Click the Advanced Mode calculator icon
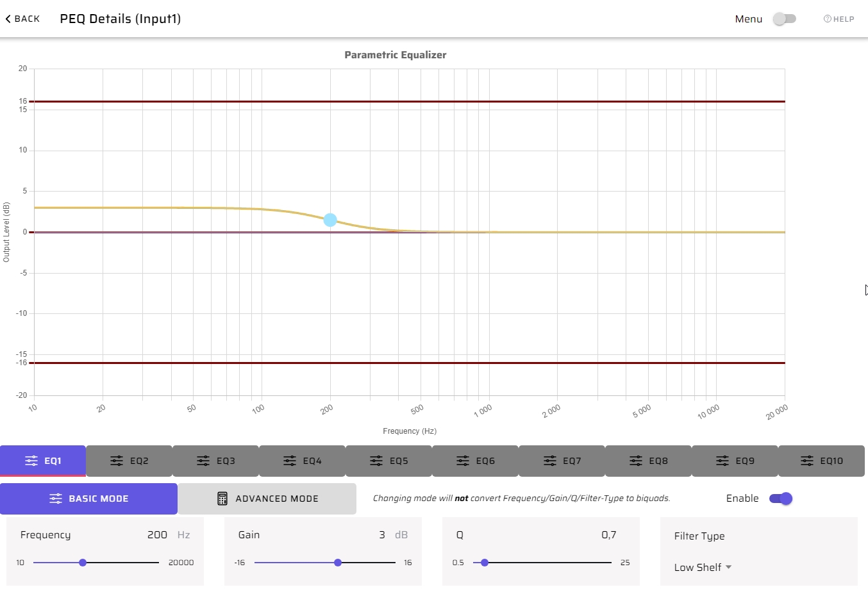 222,499
